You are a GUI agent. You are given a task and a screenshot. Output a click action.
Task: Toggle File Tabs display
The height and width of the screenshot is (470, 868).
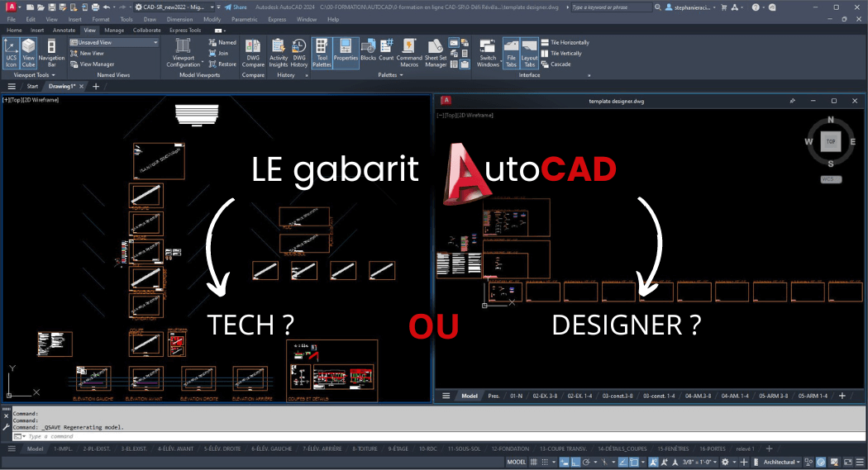point(511,53)
